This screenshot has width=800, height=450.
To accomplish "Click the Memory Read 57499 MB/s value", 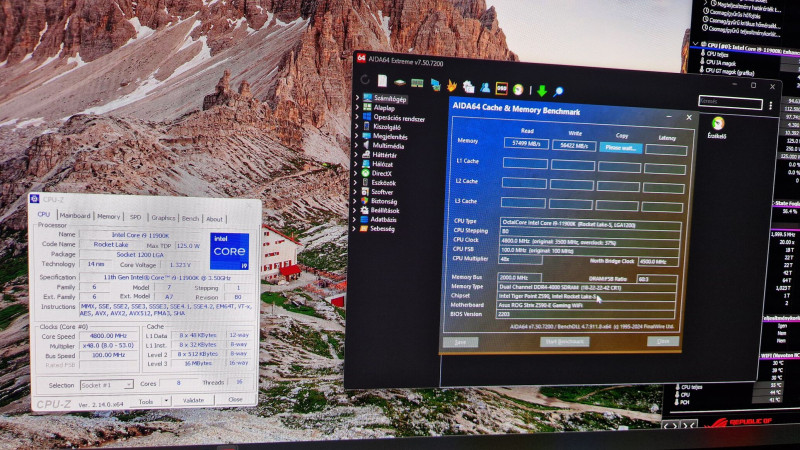I will (x=527, y=143).
